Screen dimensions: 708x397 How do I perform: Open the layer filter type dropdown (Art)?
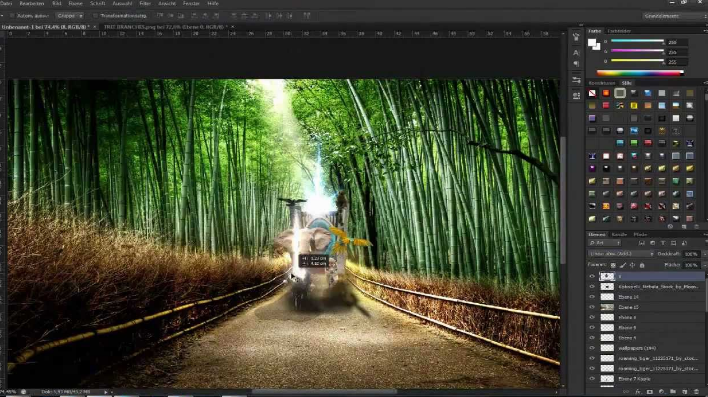[604, 243]
